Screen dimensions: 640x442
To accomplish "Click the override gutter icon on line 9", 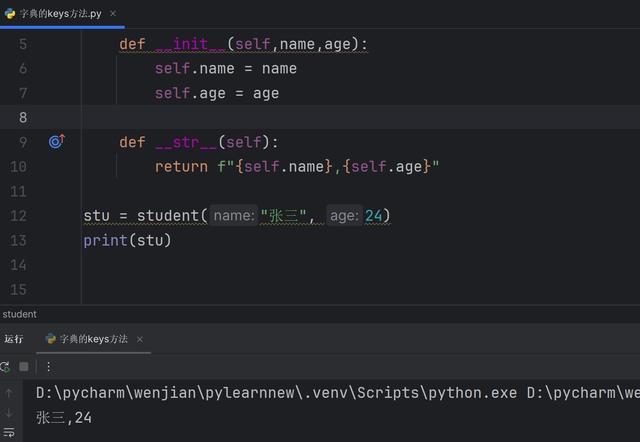I will click(x=57, y=141).
